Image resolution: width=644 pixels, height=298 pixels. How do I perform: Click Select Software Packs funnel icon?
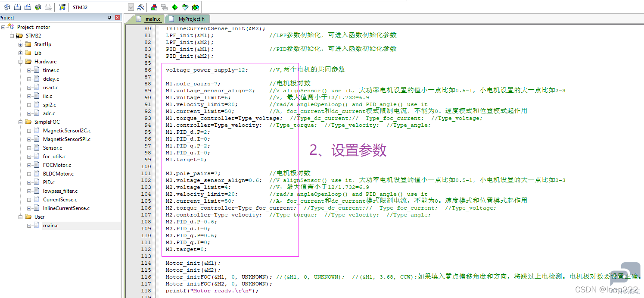[185, 7]
